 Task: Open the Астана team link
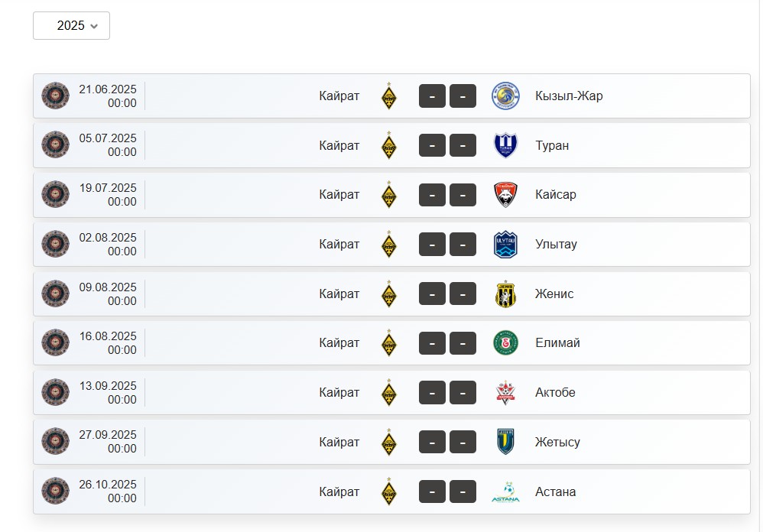pyautogui.click(x=555, y=491)
